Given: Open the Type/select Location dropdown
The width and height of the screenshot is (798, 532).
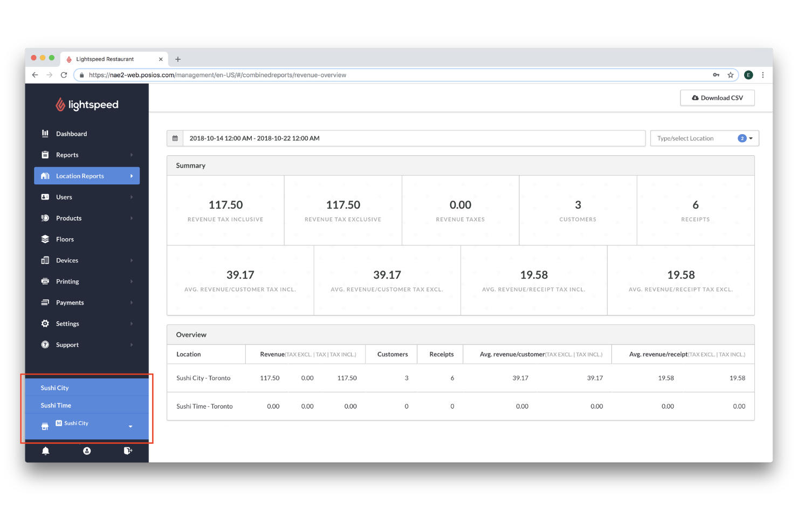Looking at the screenshot, I should pos(704,138).
